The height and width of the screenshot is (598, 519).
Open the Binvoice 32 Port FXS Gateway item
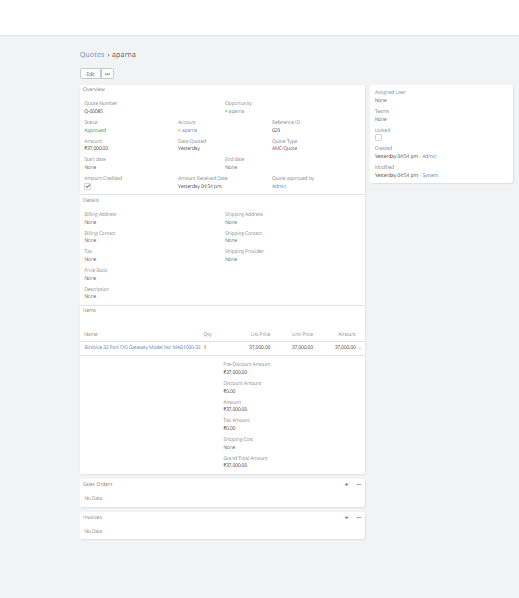click(142, 347)
